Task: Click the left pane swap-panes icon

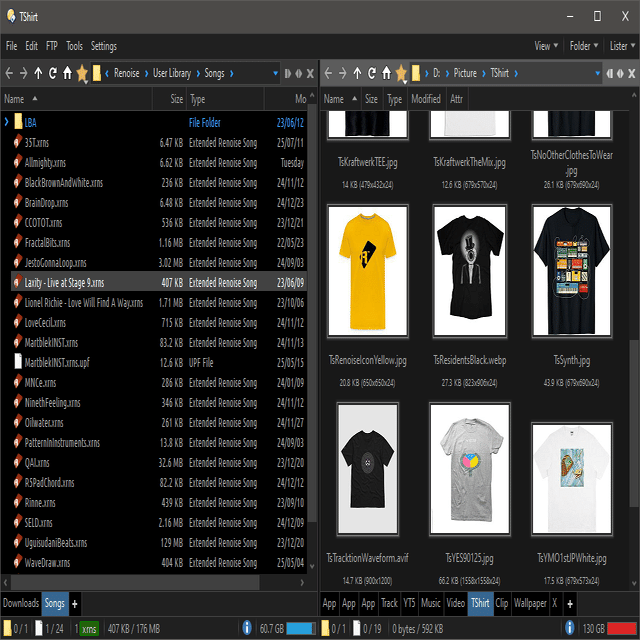Action: pos(299,73)
